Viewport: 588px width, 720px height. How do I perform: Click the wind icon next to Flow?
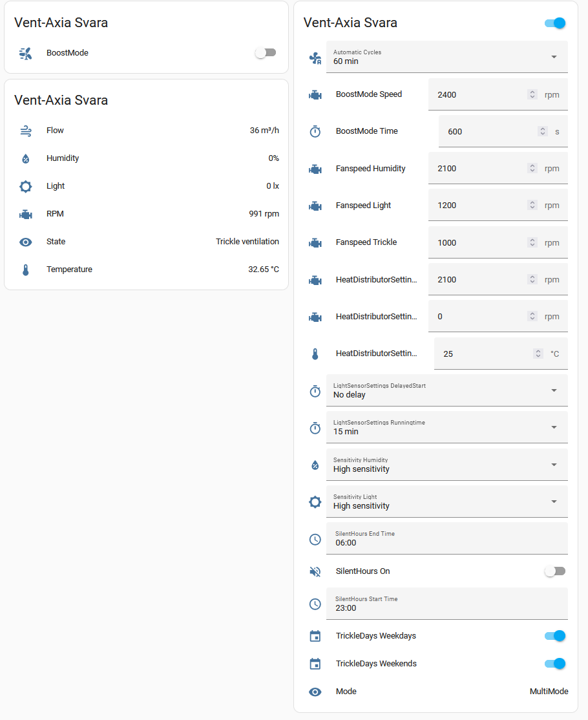point(26,131)
